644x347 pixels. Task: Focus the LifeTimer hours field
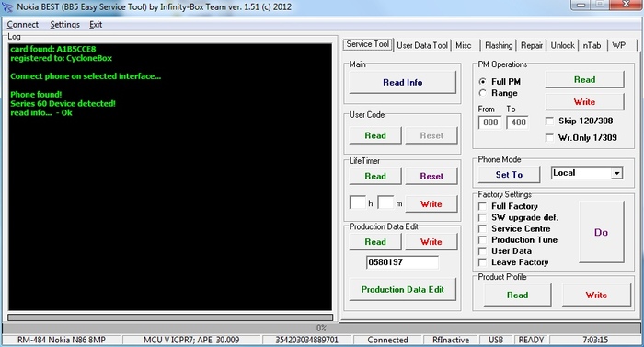357,202
